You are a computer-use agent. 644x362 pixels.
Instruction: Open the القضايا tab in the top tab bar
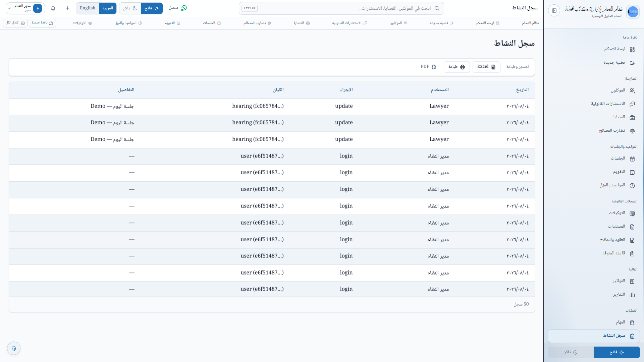click(x=302, y=23)
